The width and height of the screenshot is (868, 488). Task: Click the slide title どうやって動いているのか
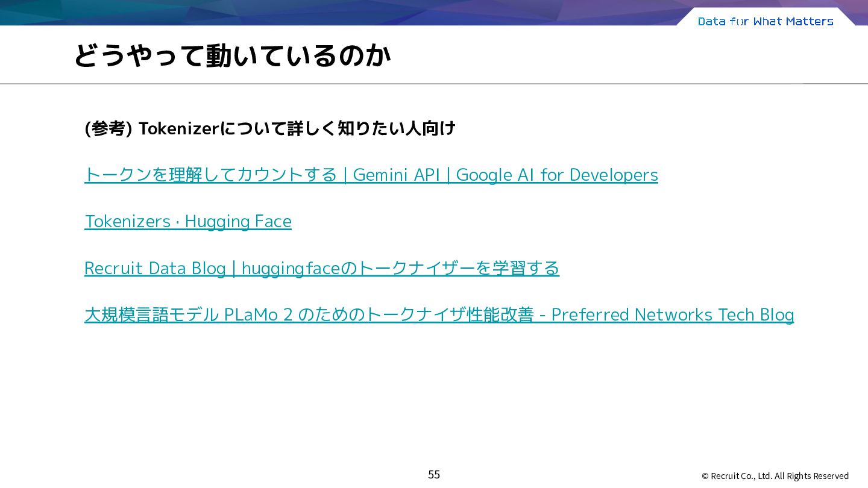click(232, 55)
